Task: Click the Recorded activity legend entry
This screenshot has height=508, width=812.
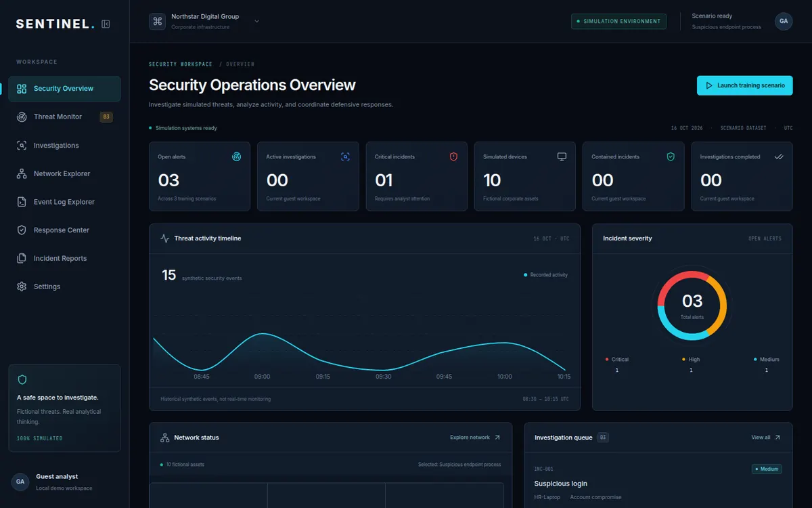Action: tap(545, 275)
